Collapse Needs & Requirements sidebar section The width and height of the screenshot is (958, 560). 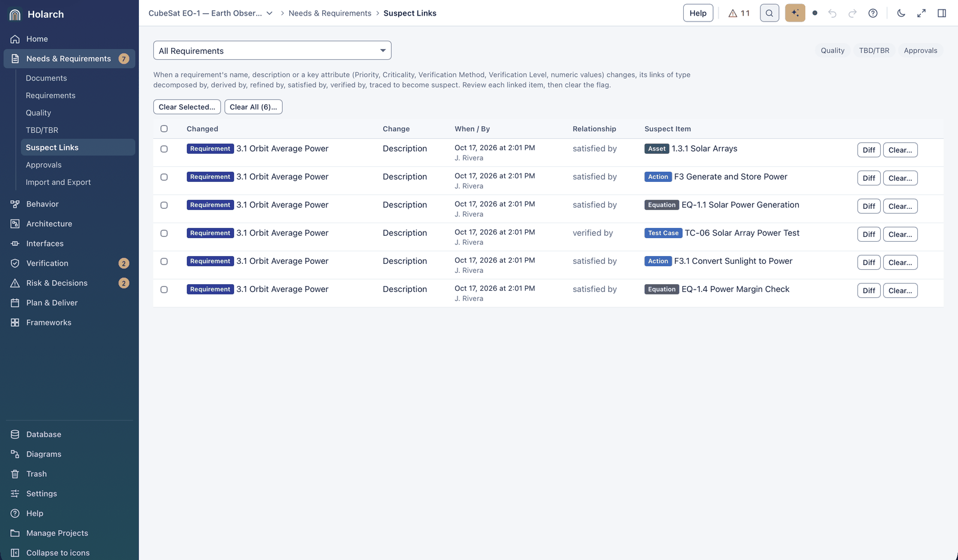[69, 59]
